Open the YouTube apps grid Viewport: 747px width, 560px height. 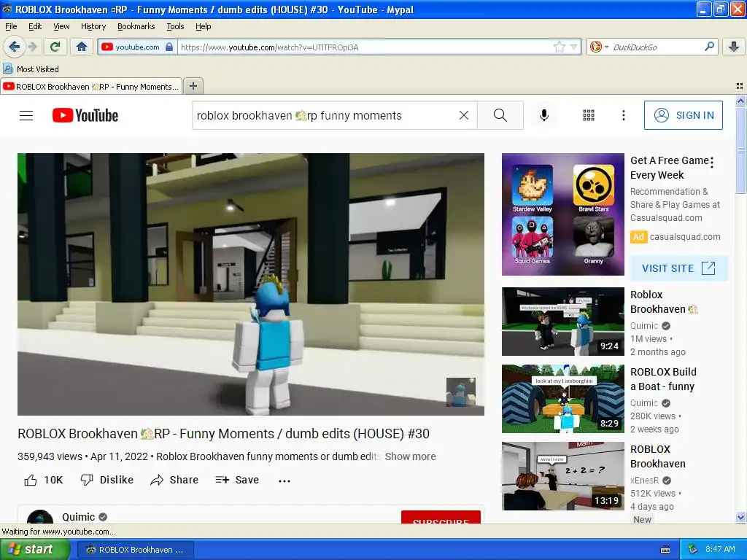589,115
